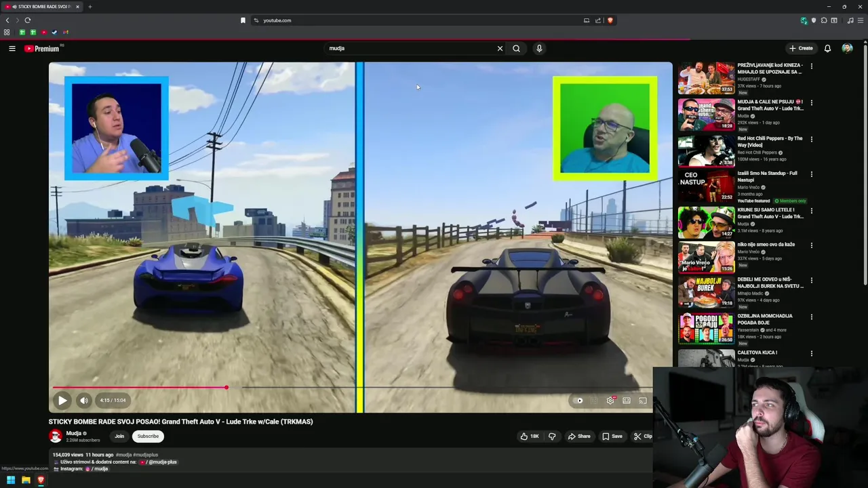Share page via address bar share icon

click(598, 20)
